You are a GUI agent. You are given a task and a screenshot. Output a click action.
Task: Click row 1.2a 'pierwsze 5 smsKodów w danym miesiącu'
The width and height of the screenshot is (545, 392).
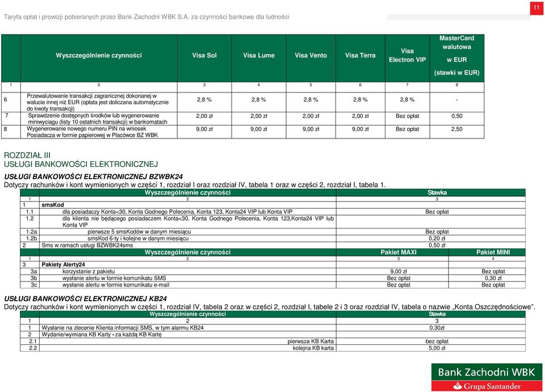[x=139, y=231]
